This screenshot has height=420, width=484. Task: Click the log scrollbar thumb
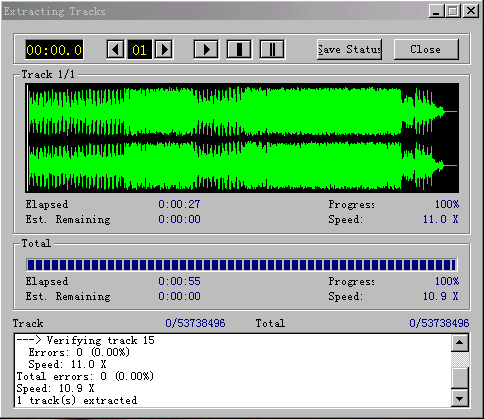tap(460, 377)
